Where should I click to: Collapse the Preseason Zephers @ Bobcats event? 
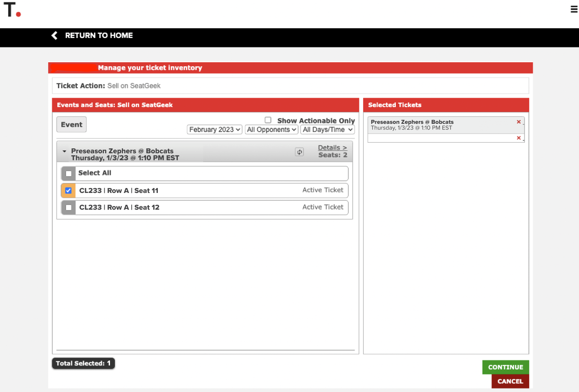[64, 151]
